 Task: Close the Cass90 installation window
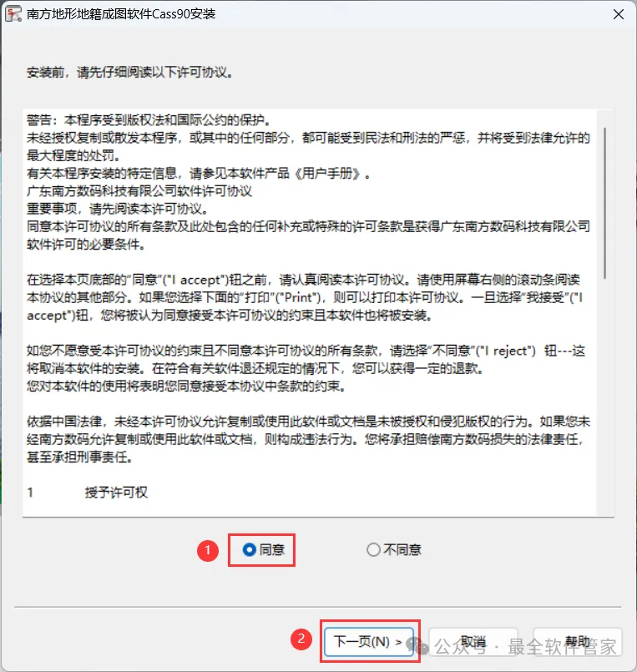tap(618, 14)
